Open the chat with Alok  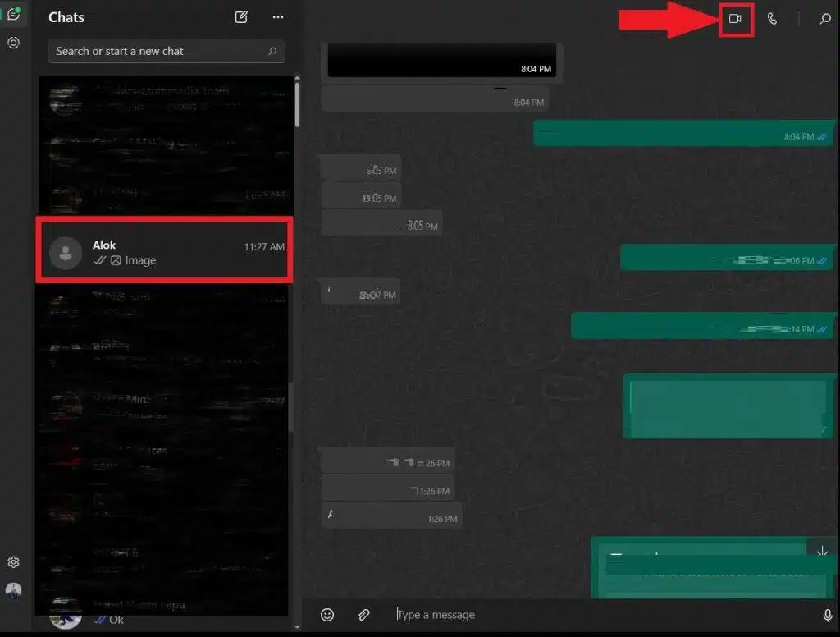[164, 251]
